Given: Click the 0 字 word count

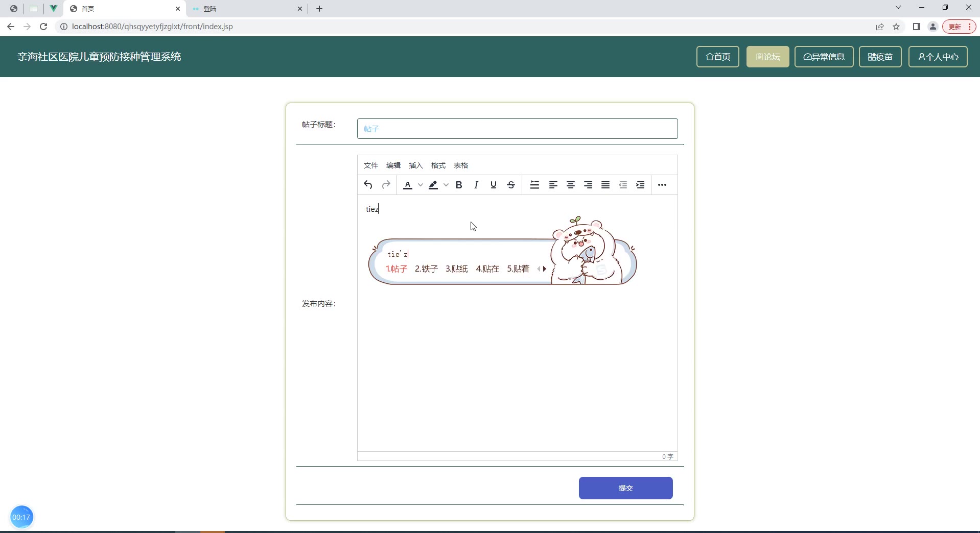Looking at the screenshot, I should (668, 456).
